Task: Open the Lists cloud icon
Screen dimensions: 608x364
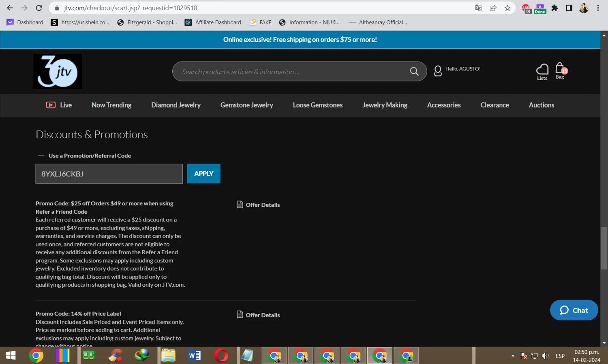Action: pyautogui.click(x=542, y=72)
